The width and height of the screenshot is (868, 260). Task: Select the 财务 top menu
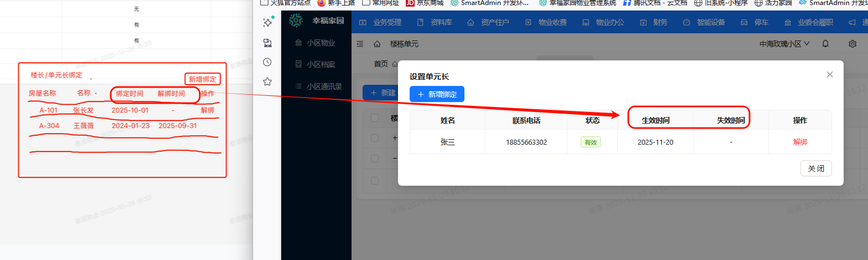(654, 22)
